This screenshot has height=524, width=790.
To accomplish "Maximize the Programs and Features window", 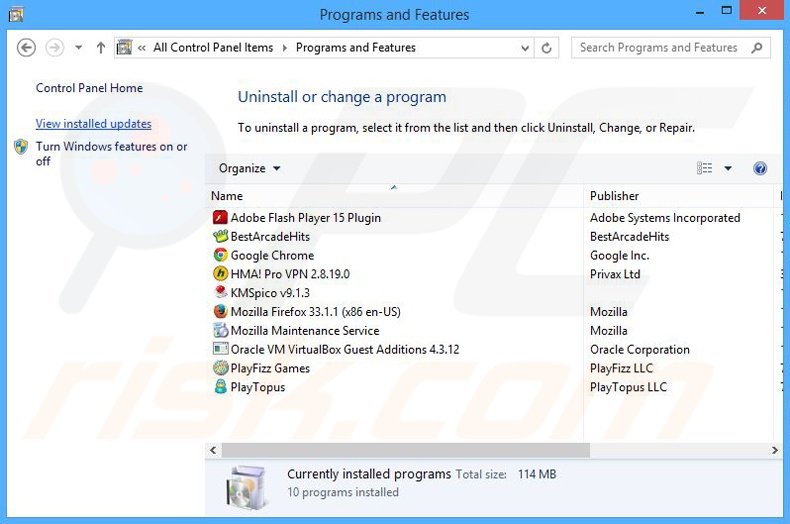I will 727,10.
